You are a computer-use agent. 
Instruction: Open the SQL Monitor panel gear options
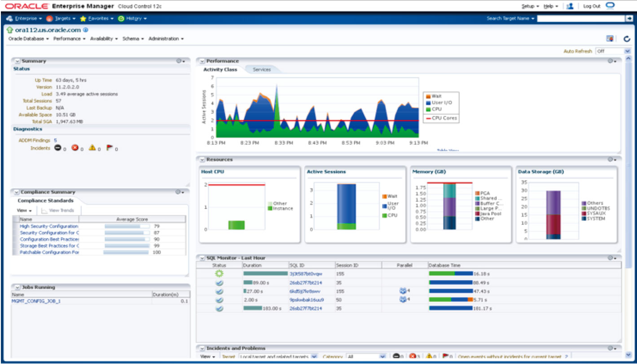click(x=612, y=258)
